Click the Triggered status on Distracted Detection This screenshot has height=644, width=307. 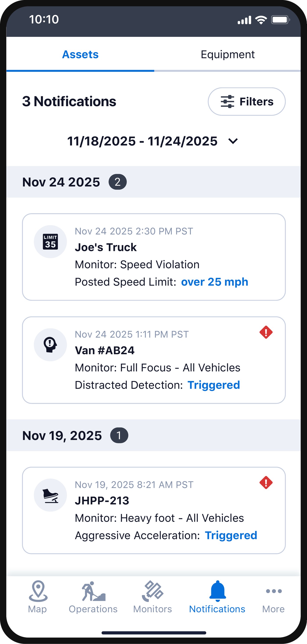[x=214, y=385]
